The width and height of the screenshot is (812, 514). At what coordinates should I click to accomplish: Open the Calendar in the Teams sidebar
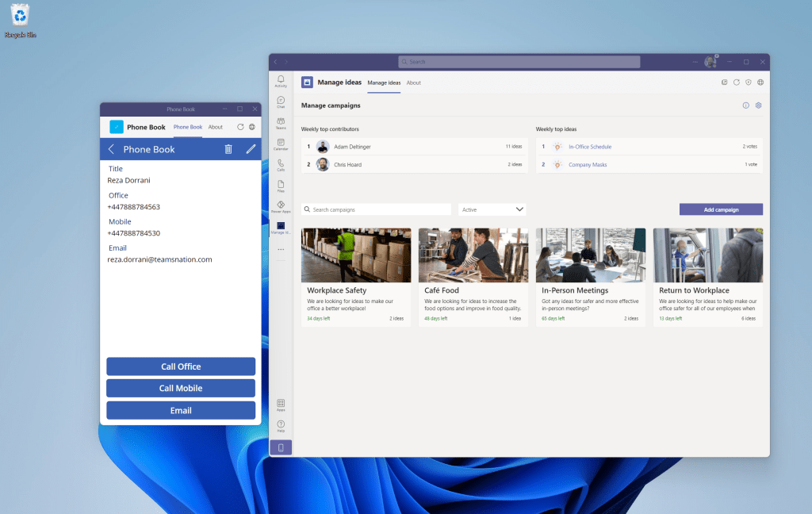(x=281, y=144)
